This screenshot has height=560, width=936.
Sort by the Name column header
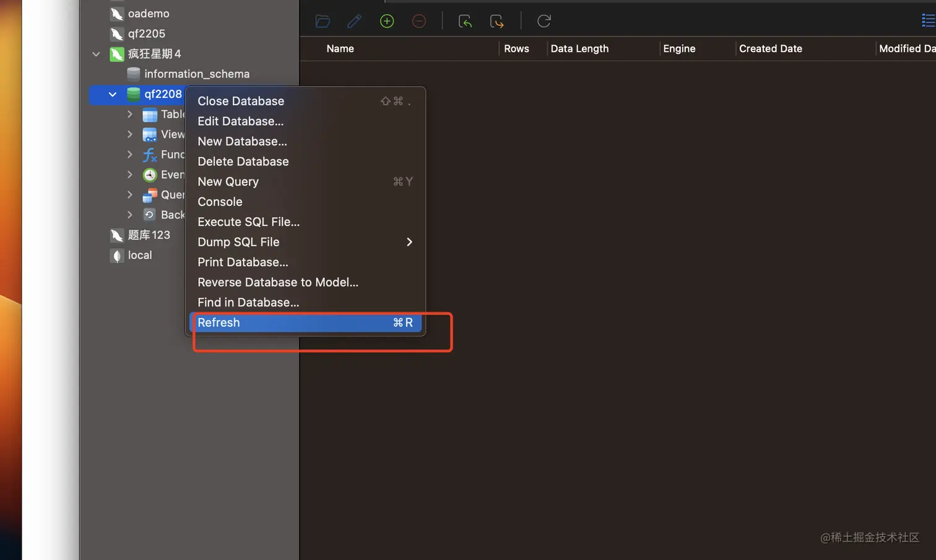tap(340, 49)
